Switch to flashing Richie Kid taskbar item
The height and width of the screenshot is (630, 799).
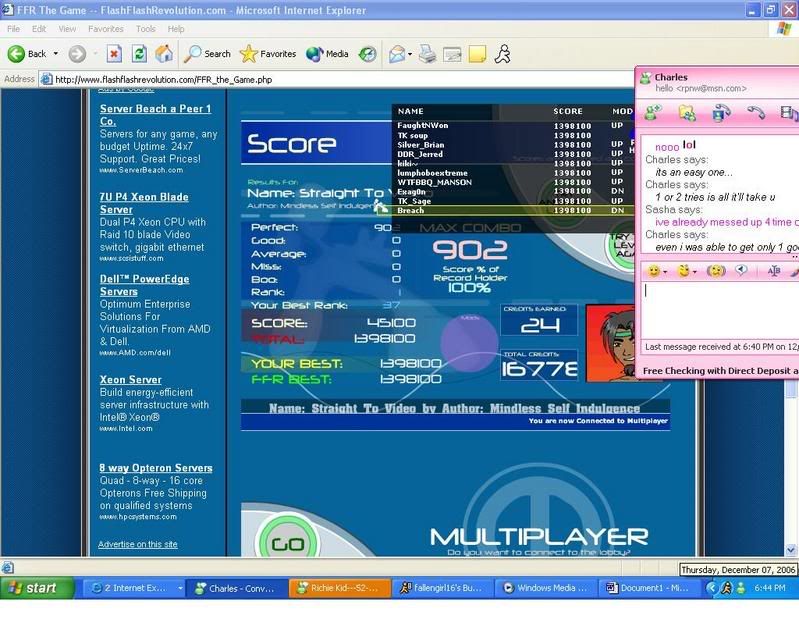(340, 588)
